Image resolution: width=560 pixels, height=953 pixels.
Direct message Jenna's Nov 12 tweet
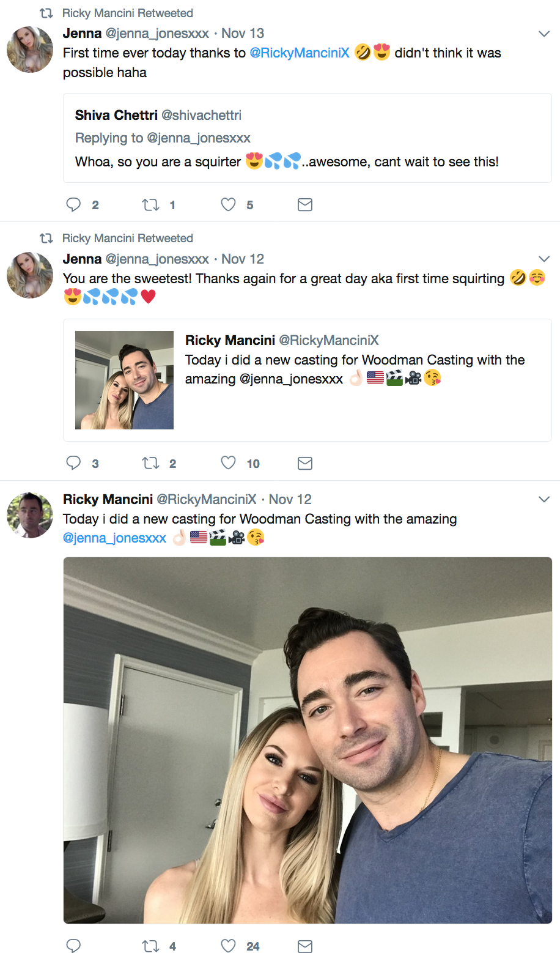304,463
